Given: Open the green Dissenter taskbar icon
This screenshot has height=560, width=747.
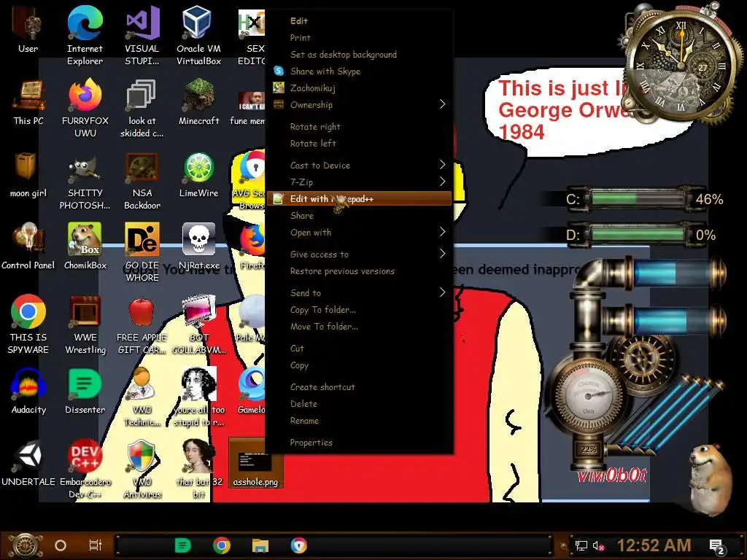Looking at the screenshot, I should pos(182,545).
